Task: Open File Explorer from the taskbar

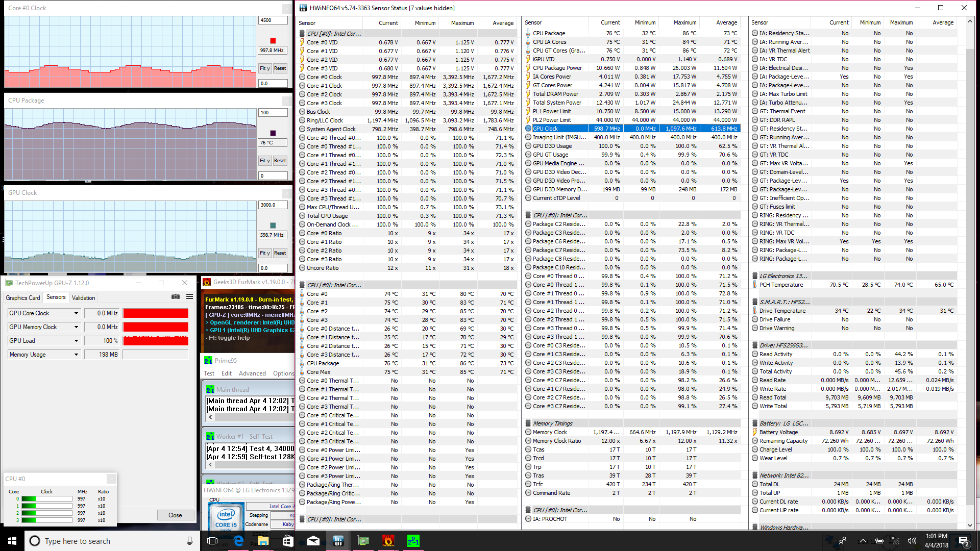Action: point(263,541)
